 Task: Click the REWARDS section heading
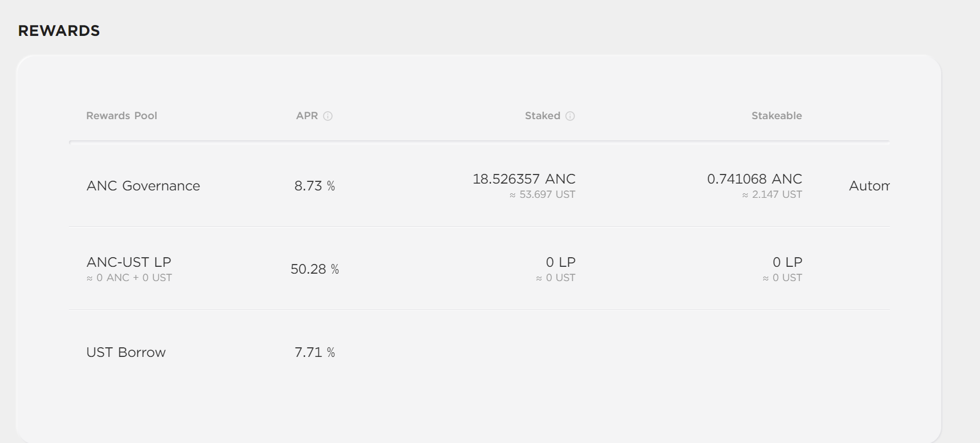(59, 31)
